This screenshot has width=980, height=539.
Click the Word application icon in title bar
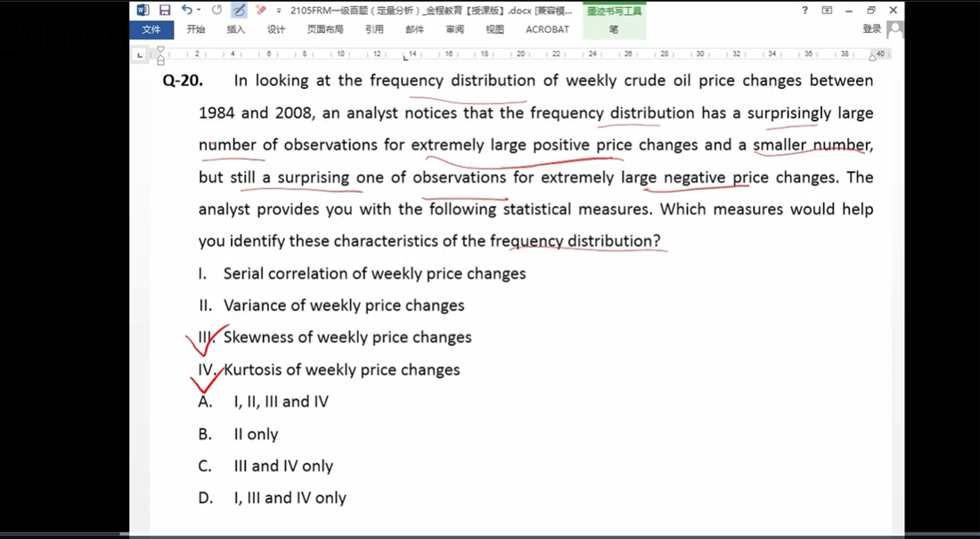coord(143,10)
